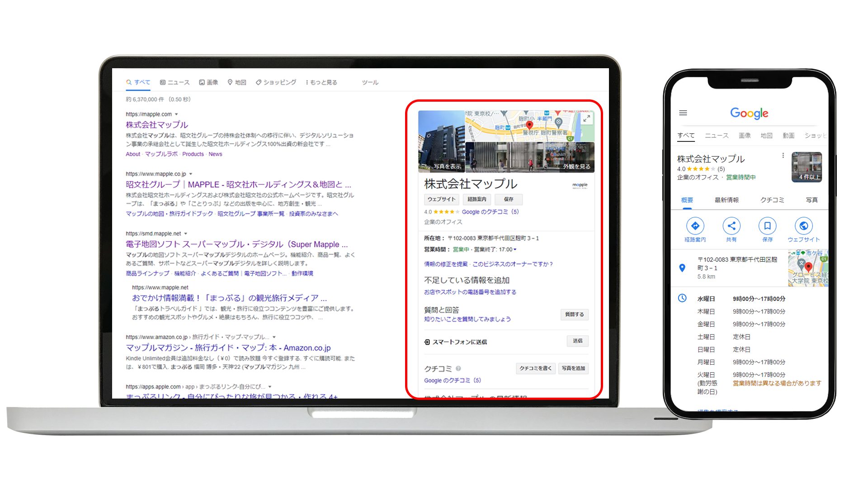Click the expand map icon in knowledge panel
This screenshot has height=488, width=868.
click(x=586, y=119)
